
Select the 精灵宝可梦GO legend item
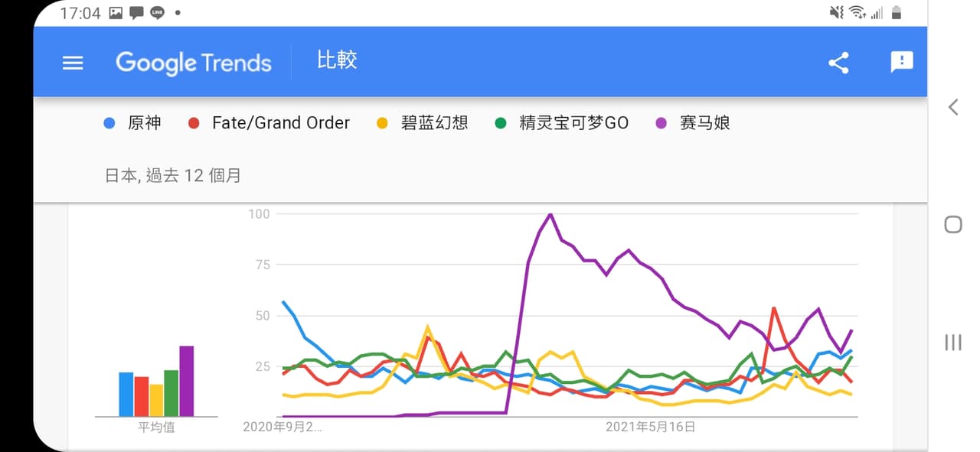click(x=561, y=122)
